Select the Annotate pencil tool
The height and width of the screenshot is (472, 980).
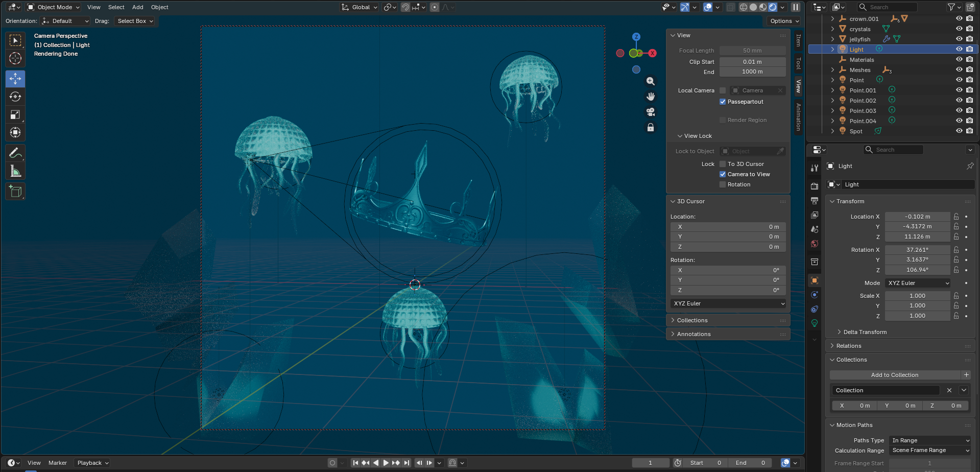coord(15,153)
